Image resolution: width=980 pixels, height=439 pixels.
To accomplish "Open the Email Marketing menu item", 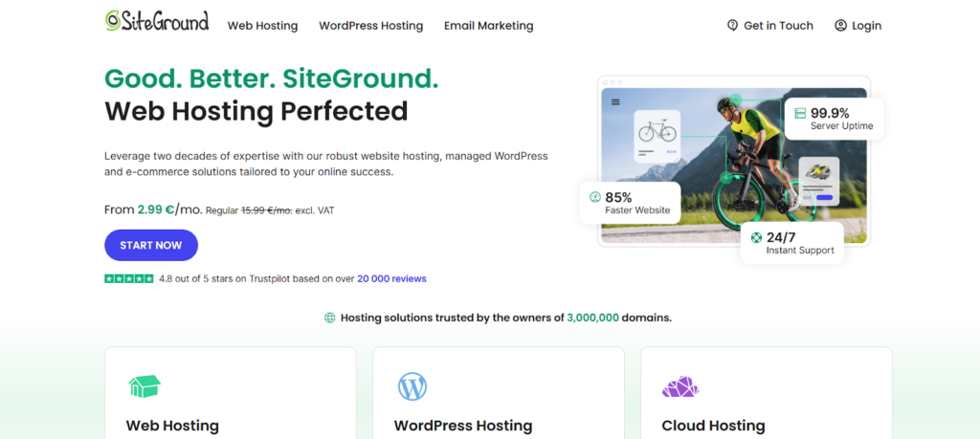I will (489, 26).
